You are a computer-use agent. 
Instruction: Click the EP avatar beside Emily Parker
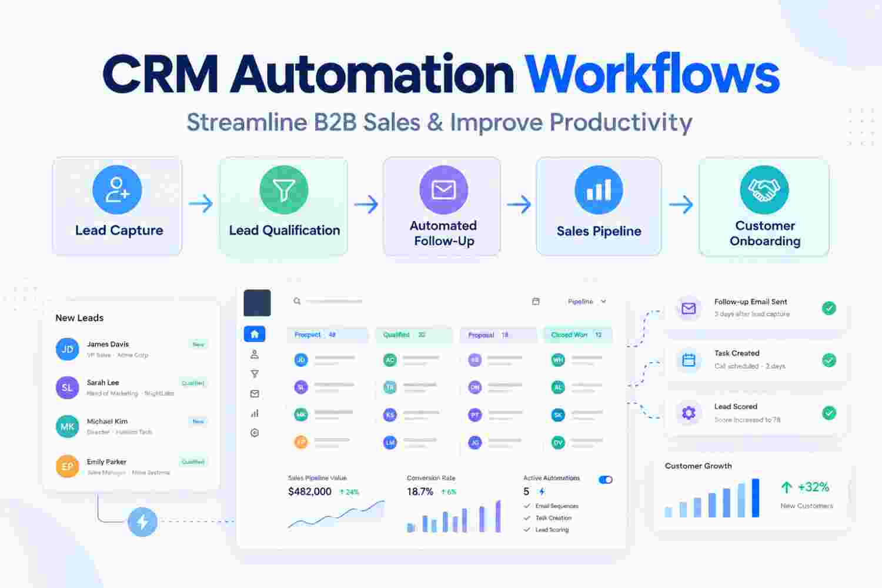coord(67,466)
